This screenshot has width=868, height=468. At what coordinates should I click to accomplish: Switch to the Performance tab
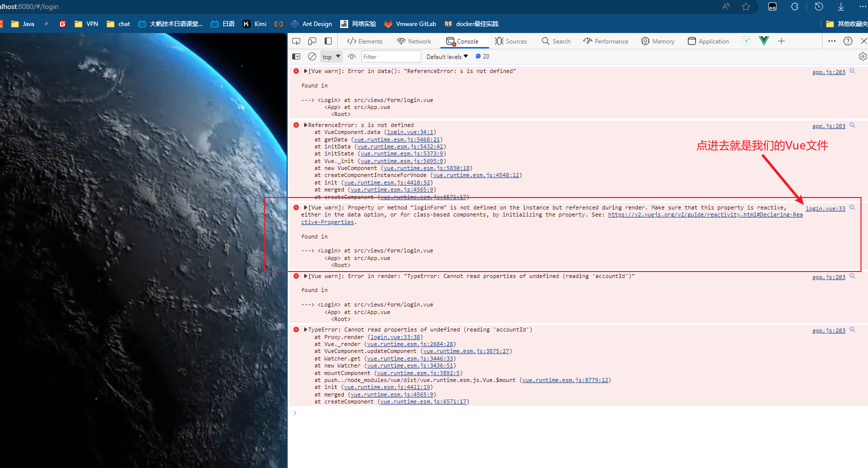[x=605, y=41]
